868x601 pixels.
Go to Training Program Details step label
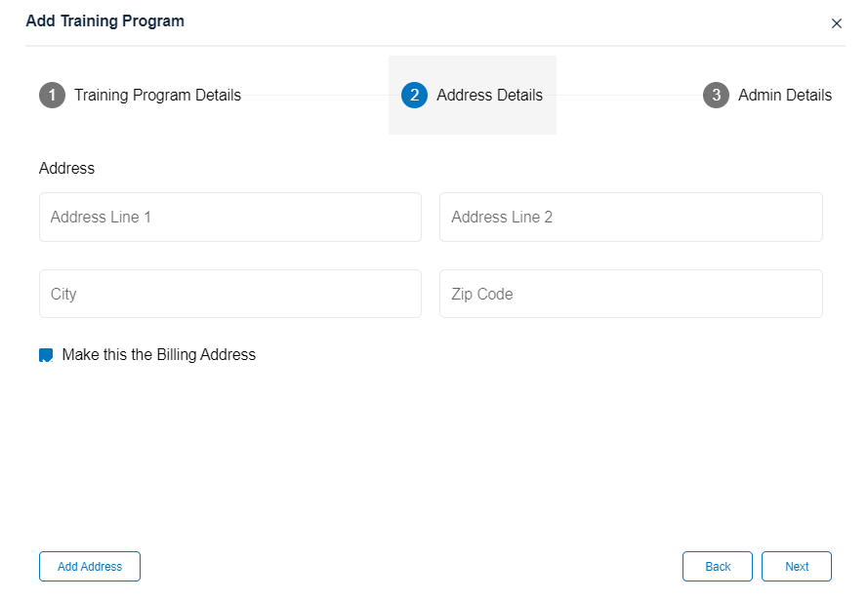157,96
